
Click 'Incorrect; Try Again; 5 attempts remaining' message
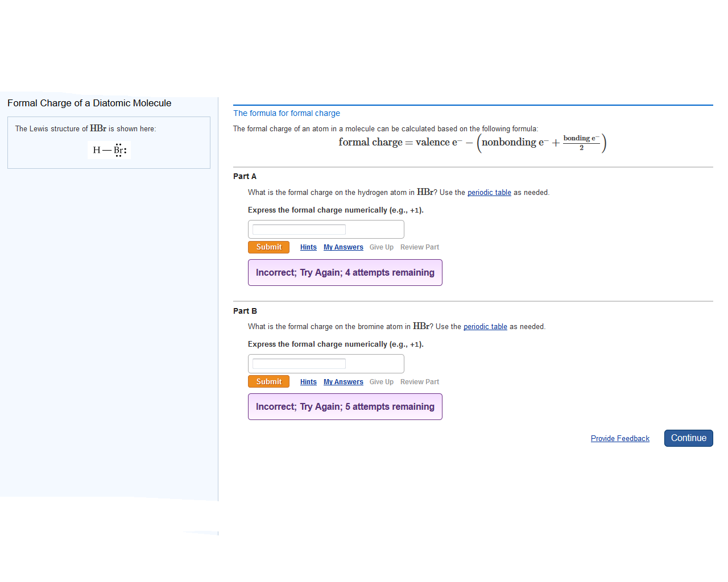click(345, 407)
